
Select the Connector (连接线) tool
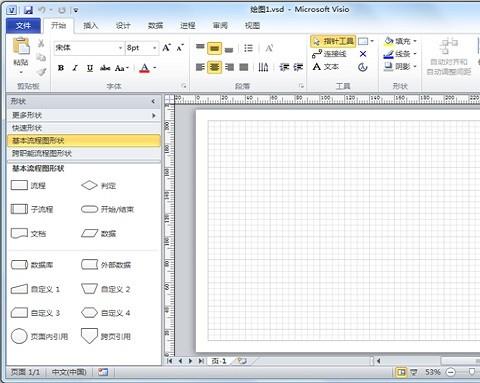tap(330, 54)
